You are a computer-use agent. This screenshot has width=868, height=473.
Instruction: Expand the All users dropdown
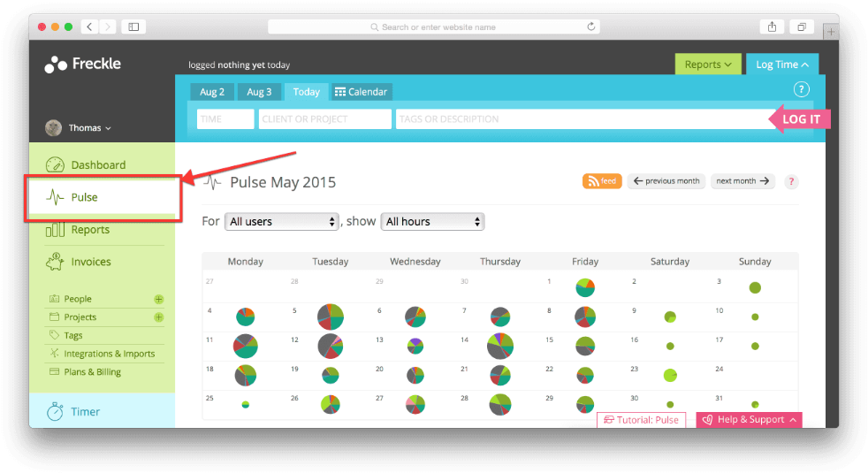point(281,222)
